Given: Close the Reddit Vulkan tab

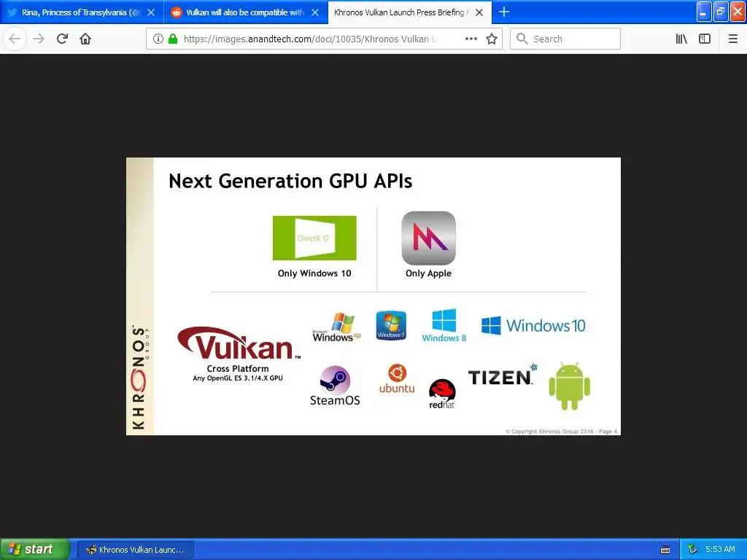Looking at the screenshot, I should pyautogui.click(x=315, y=12).
